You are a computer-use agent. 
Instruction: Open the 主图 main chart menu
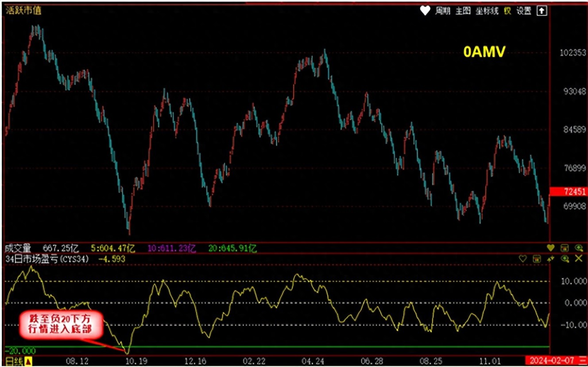tap(463, 11)
